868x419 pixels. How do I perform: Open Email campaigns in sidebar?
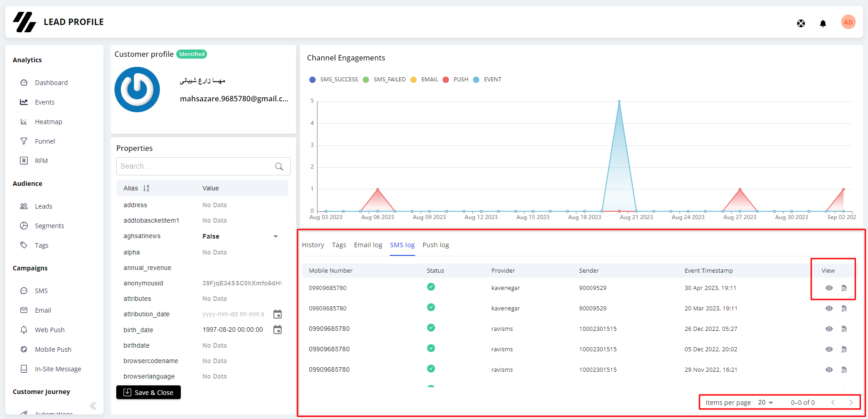[x=43, y=310]
